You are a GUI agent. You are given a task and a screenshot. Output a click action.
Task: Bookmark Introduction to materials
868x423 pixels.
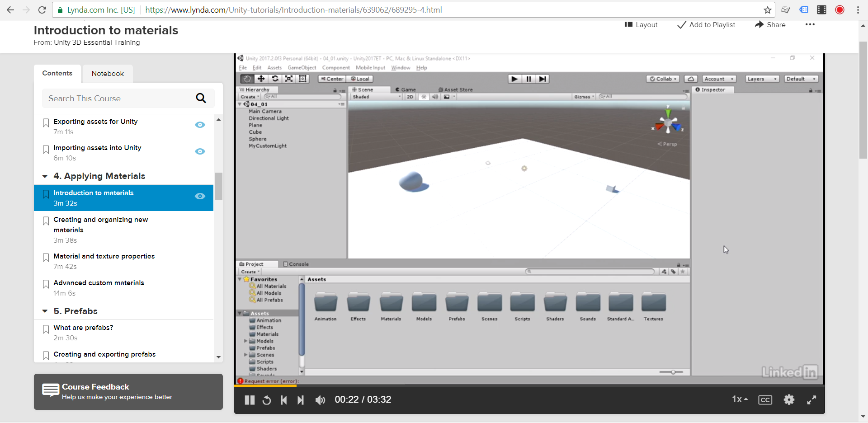(46, 194)
